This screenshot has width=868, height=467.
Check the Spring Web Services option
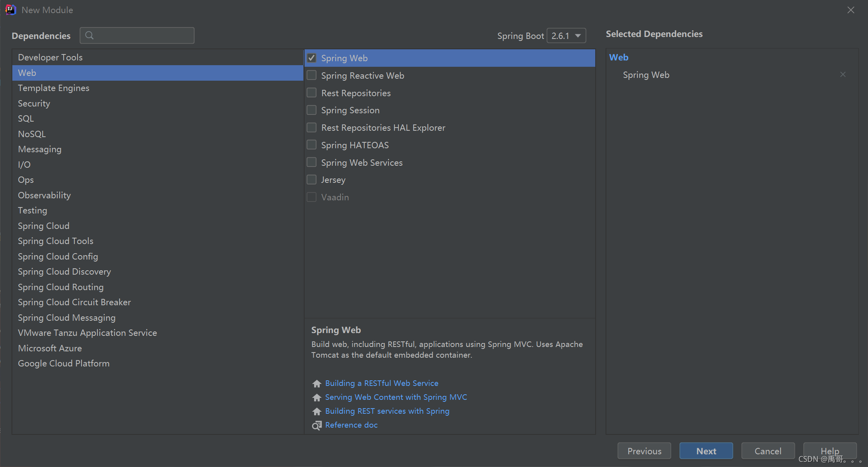point(312,162)
